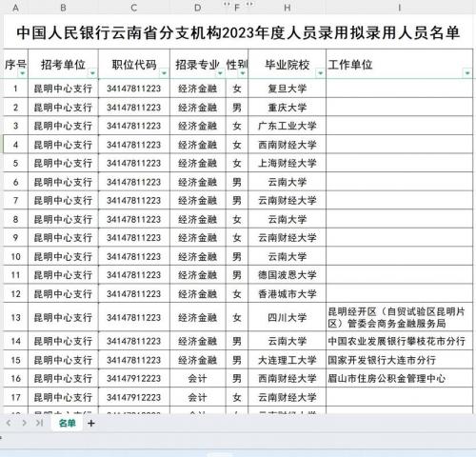476x457 pixels.
Task: Open filter dropdown for 招录专业 column
Action: coord(220,73)
